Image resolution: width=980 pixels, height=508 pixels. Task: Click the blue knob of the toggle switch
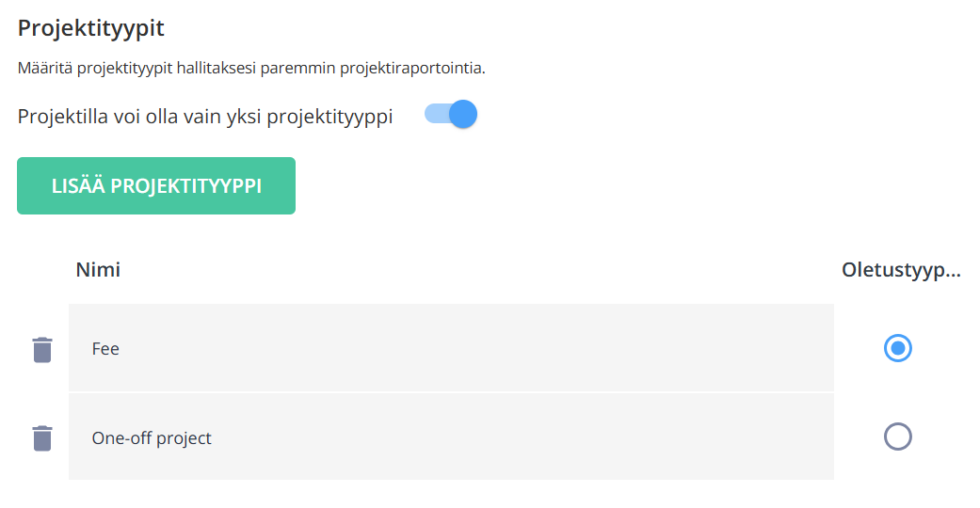tap(463, 115)
